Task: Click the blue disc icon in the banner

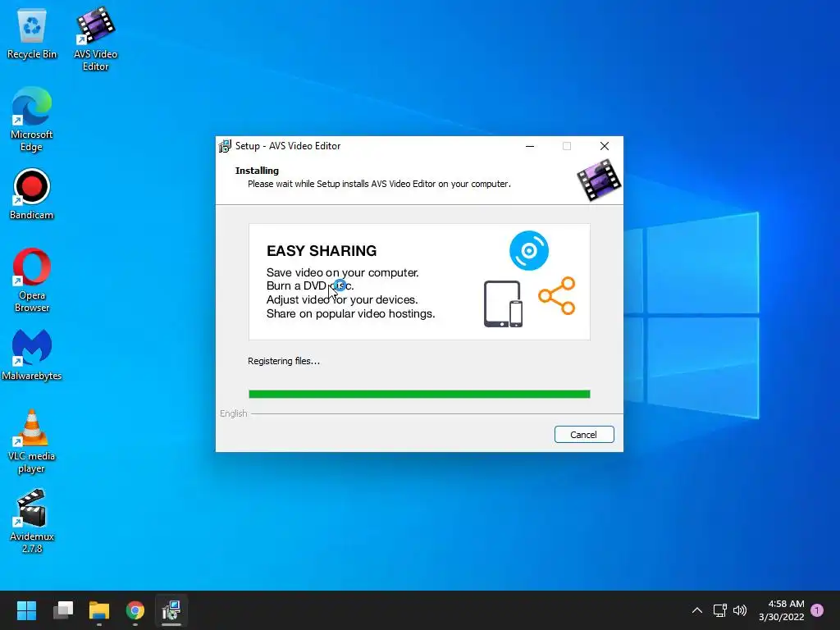Action: point(529,250)
